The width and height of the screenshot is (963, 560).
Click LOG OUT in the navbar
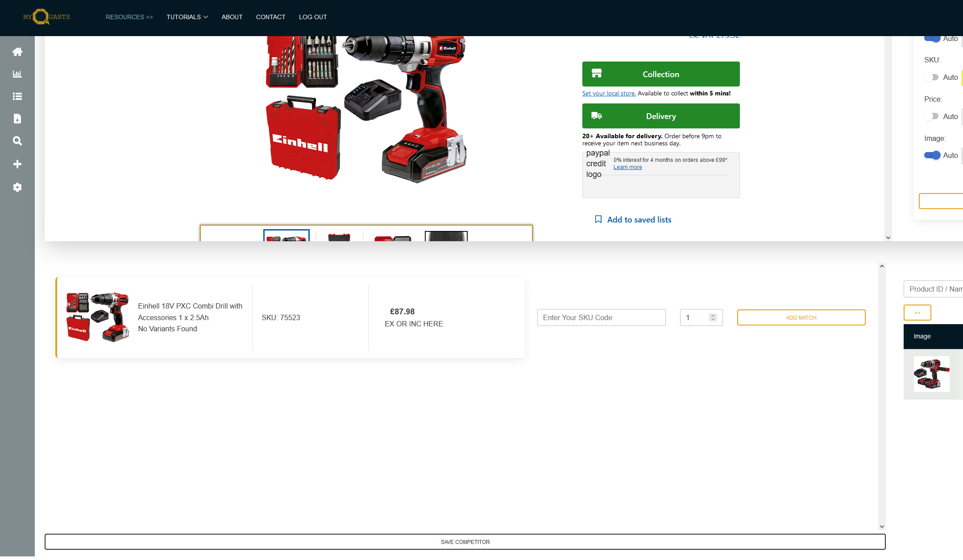(x=313, y=17)
